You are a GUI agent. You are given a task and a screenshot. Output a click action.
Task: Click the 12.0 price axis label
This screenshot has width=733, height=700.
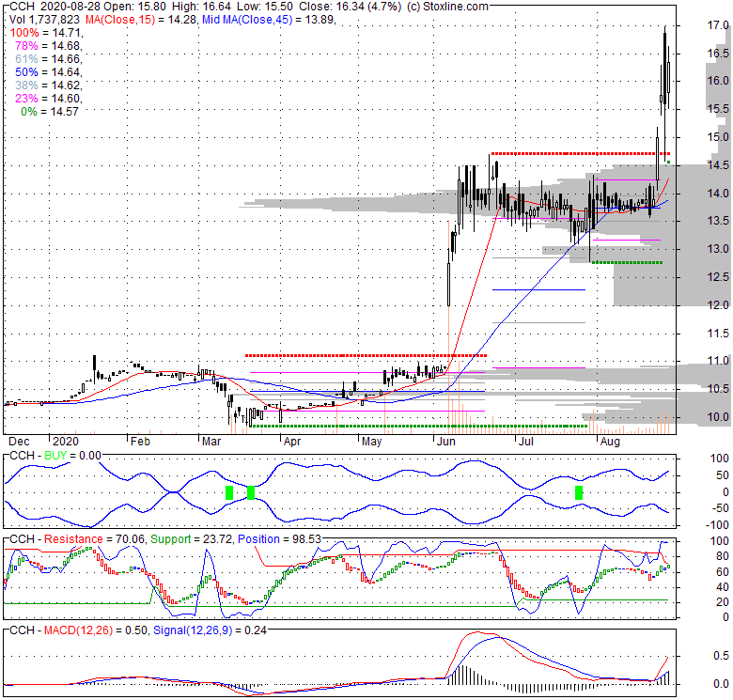[x=717, y=305]
